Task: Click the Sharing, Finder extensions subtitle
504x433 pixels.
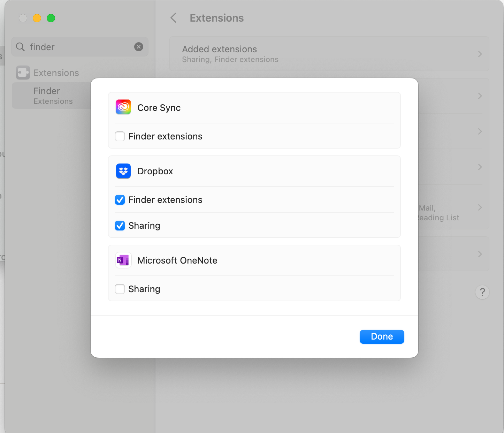Action: point(230,59)
